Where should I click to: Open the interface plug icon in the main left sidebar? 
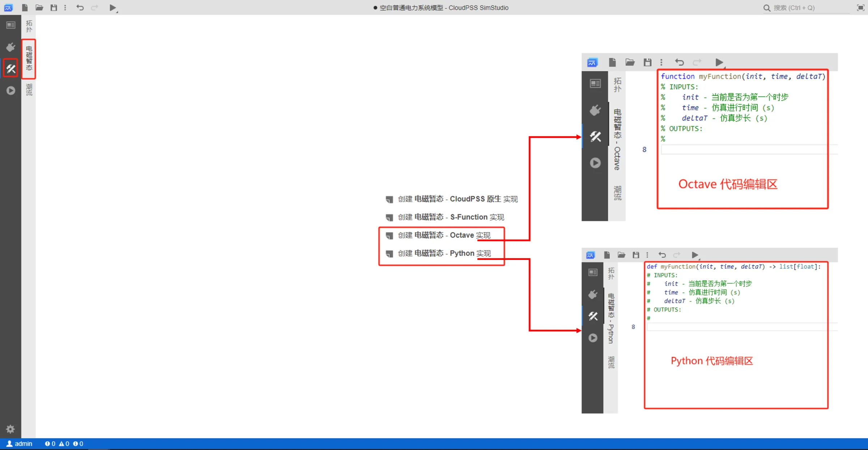pyautogui.click(x=10, y=47)
